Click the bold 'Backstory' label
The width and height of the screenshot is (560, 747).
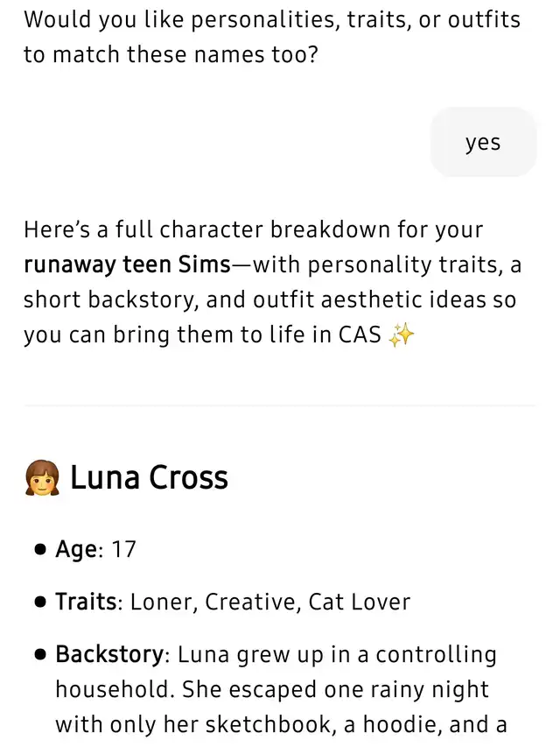click(111, 655)
